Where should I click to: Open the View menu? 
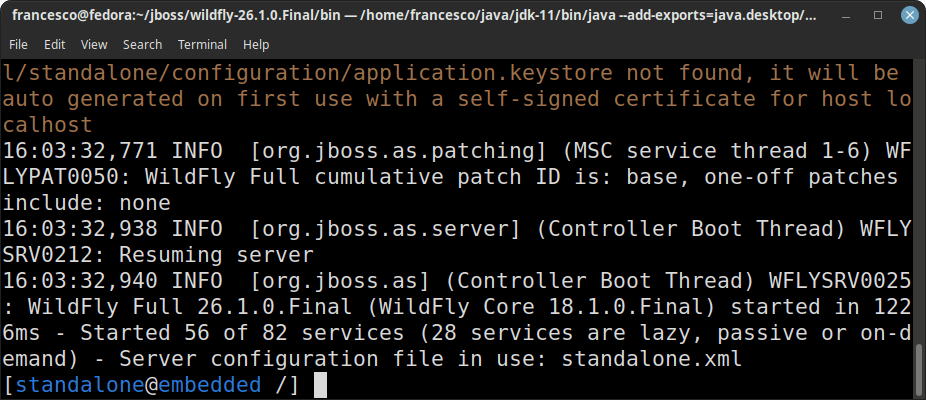click(x=94, y=44)
